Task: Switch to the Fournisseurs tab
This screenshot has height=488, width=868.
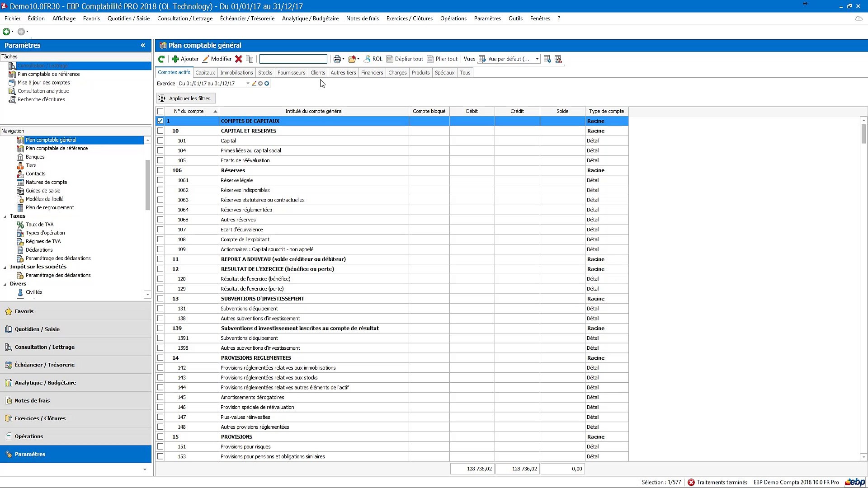Action: [291, 73]
